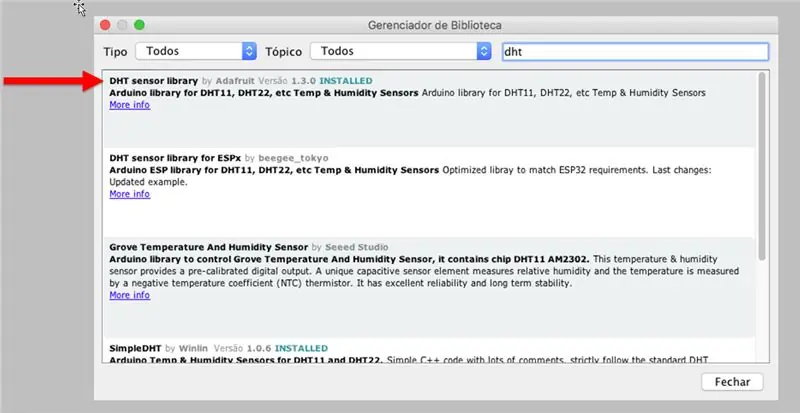
Task: Click the INSTALLED label of SimpleDHT
Action: click(x=301, y=348)
